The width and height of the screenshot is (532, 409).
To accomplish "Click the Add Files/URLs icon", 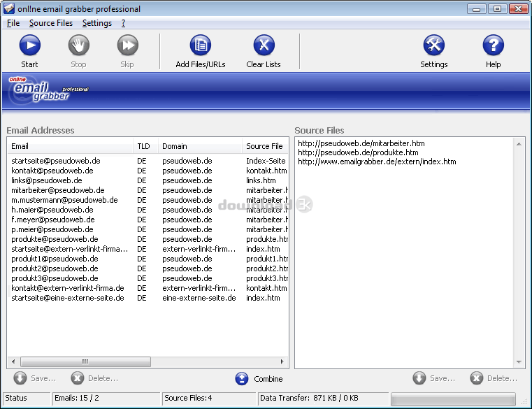I will pos(201,45).
